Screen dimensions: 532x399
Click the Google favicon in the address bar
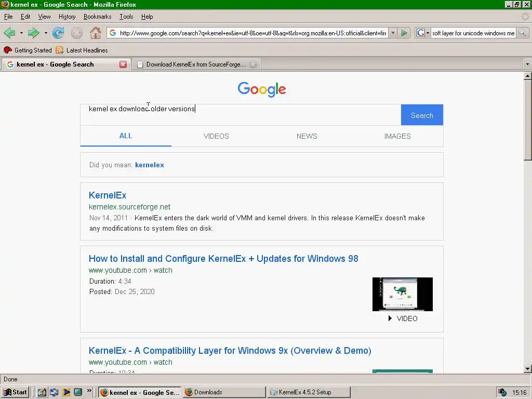click(113, 33)
